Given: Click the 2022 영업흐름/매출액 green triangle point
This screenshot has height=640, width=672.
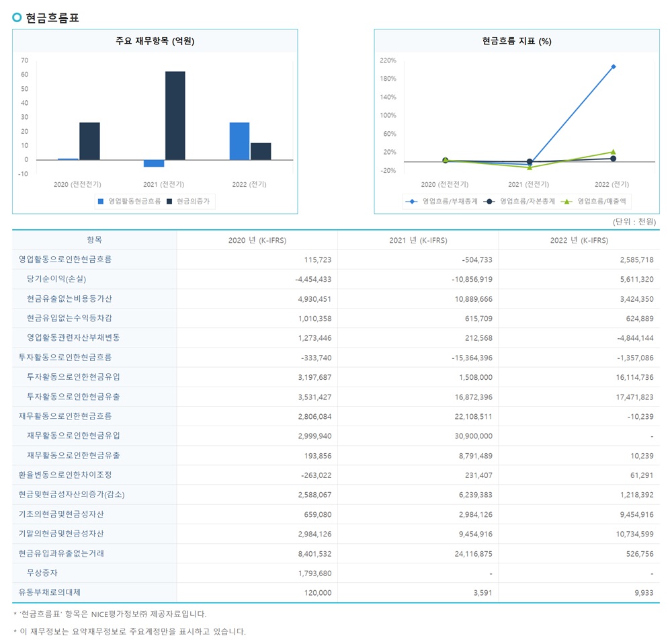Looking at the screenshot, I should (x=614, y=152).
